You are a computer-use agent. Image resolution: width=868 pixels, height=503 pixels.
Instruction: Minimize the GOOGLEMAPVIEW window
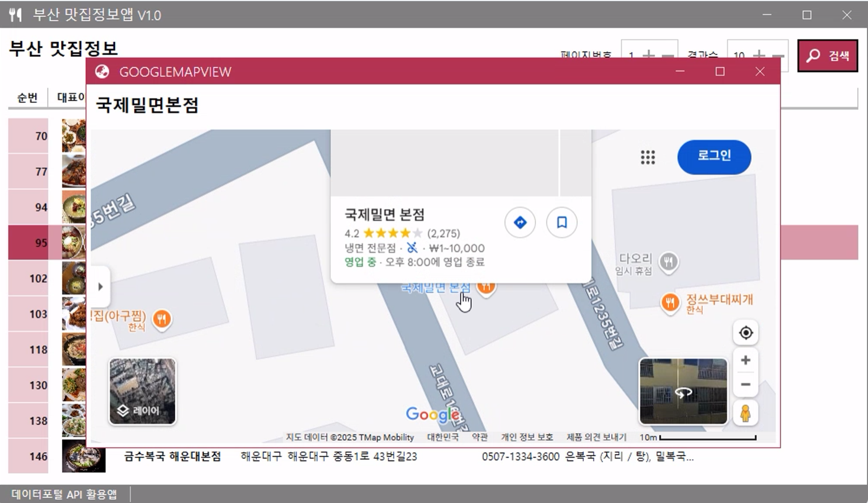point(680,72)
